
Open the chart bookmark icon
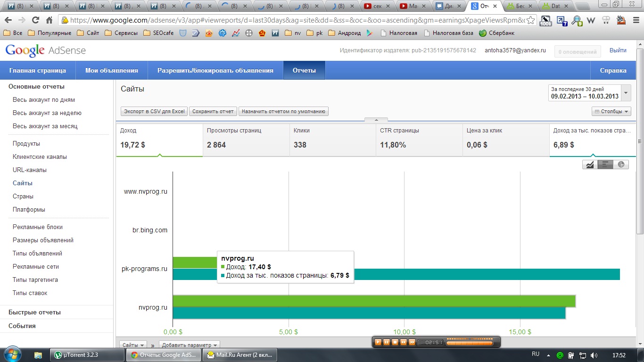coord(235,33)
